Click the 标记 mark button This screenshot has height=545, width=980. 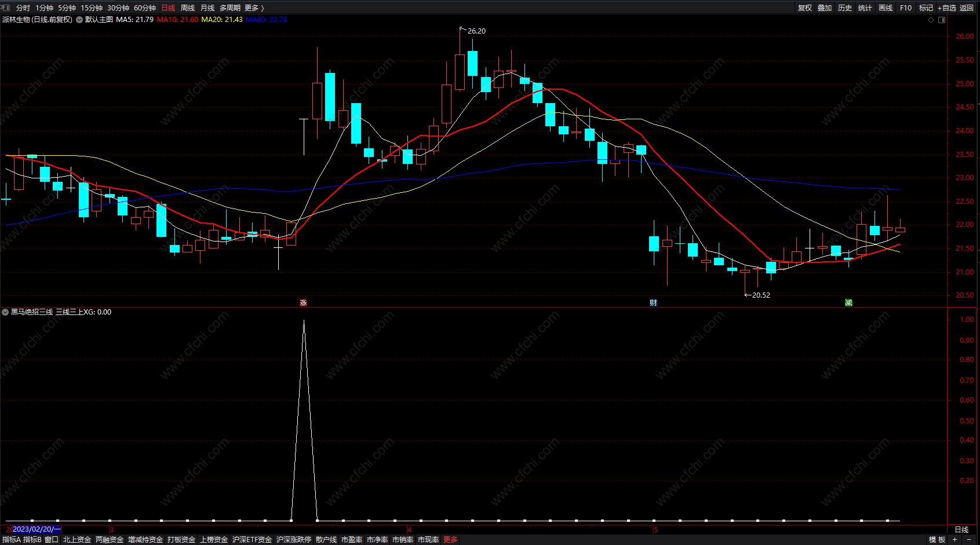coord(926,8)
